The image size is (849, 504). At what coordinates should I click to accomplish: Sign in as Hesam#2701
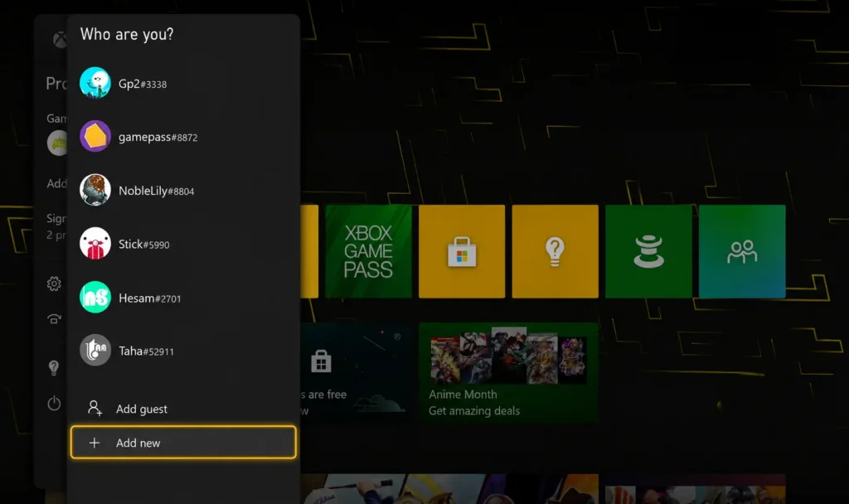pos(183,298)
